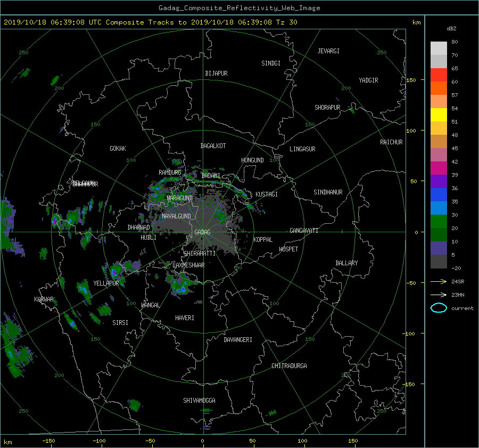Viewport: 479px width, 448px height.
Task: Click the purple 36-39 dBZ legend swatch
Action: point(439,182)
